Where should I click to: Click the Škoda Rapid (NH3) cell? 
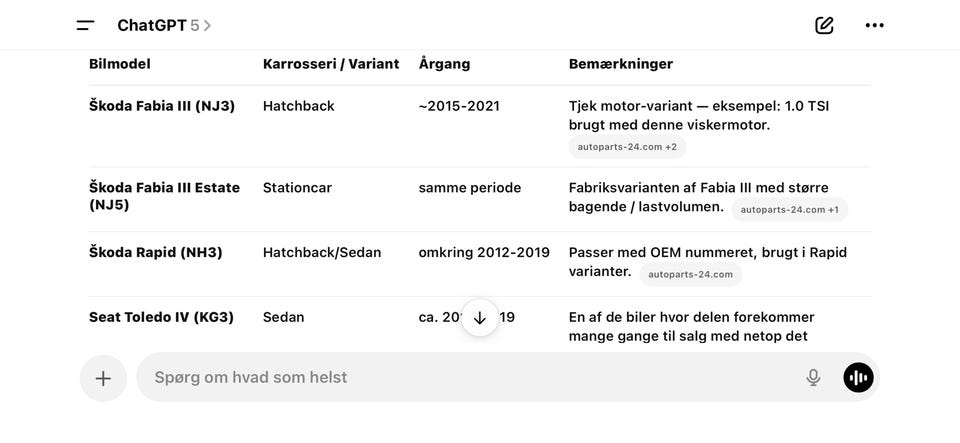156,252
